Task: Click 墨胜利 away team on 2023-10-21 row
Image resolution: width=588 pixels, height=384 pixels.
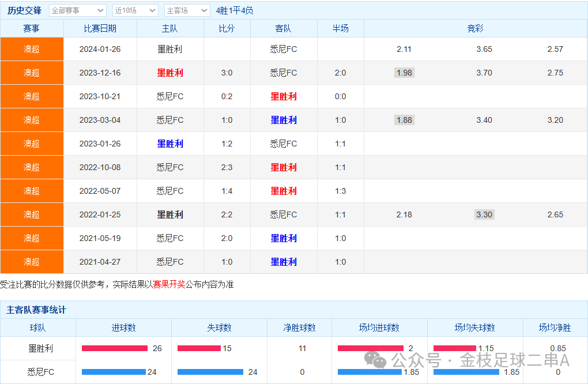Action: pos(284,96)
